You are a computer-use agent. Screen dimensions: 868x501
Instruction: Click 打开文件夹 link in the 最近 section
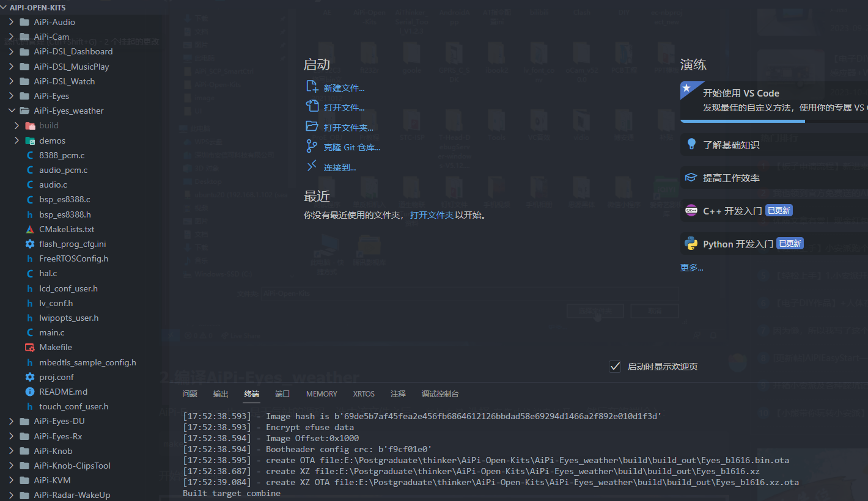tap(432, 215)
